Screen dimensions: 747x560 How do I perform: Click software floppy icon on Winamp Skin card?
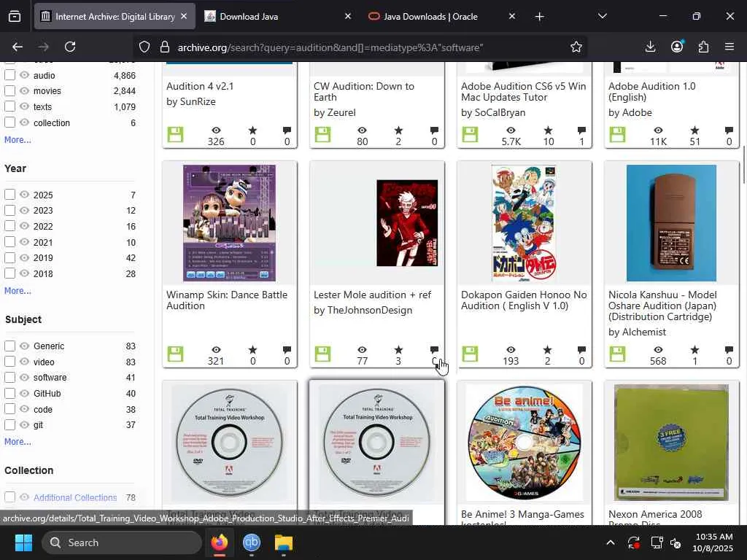(x=175, y=354)
